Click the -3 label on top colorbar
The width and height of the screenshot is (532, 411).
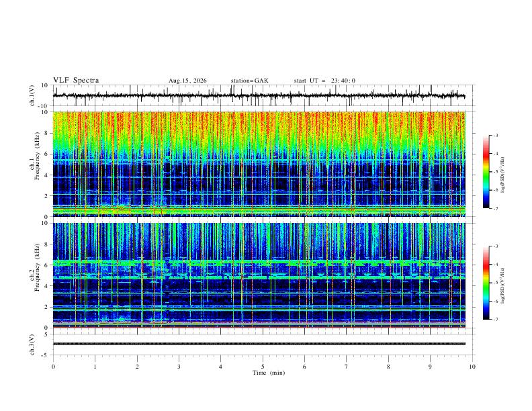pyautogui.click(x=495, y=135)
